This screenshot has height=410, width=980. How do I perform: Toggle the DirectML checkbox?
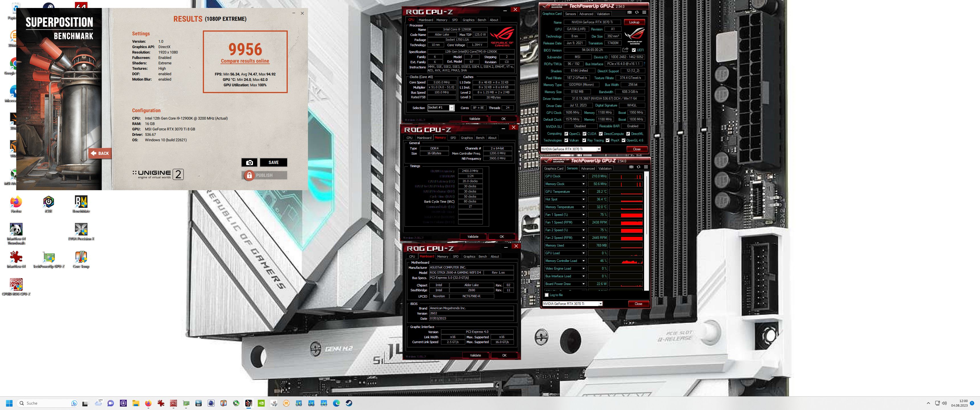tap(628, 134)
